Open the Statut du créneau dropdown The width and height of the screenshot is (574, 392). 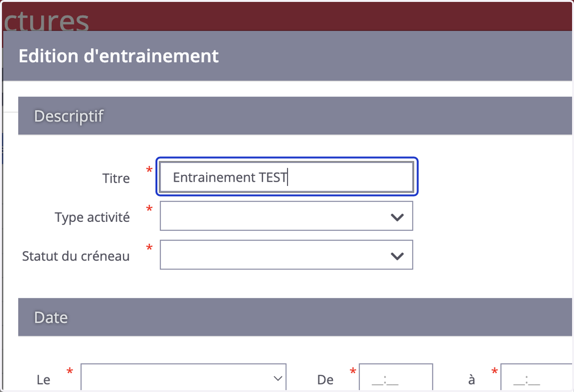(x=287, y=255)
